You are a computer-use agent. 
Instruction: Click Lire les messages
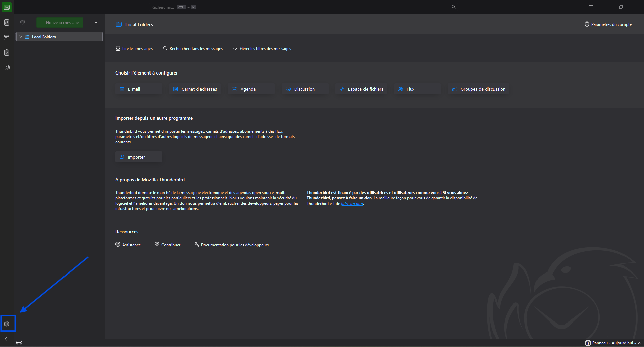click(x=134, y=49)
